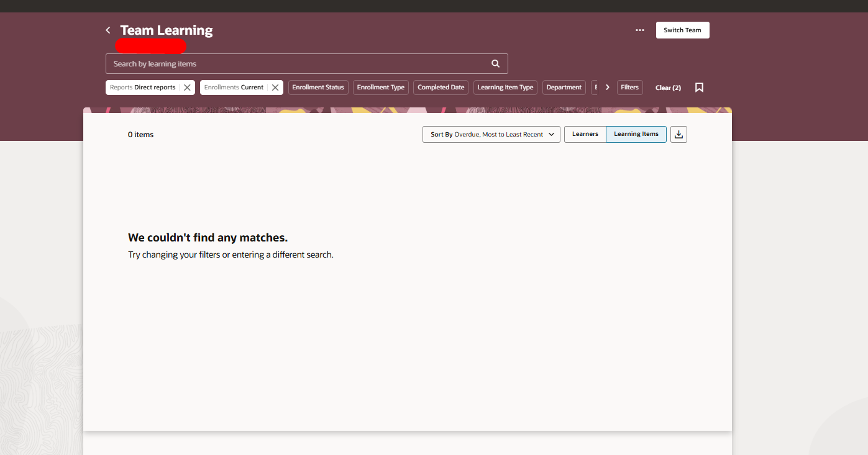Open the Enrollment Status filter

tap(318, 88)
